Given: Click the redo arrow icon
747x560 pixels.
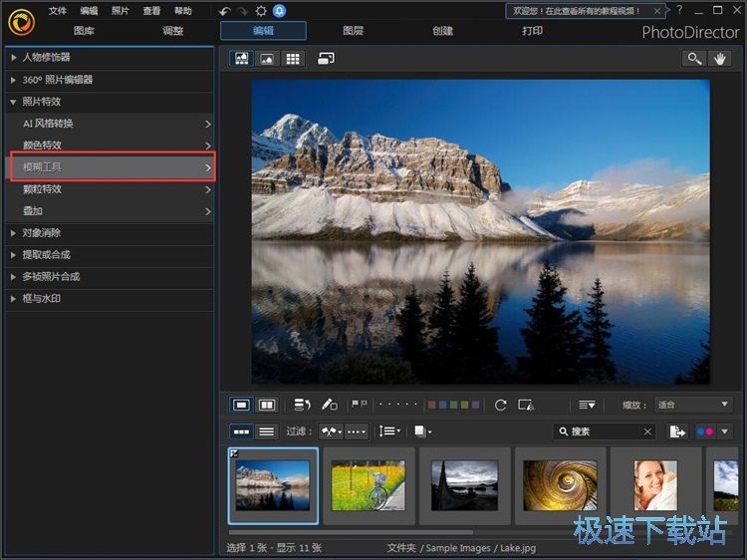Looking at the screenshot, I should point(243,11).
